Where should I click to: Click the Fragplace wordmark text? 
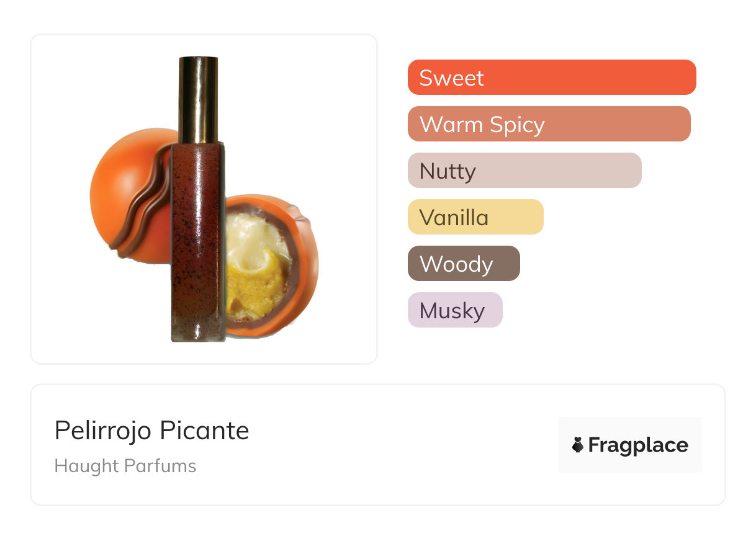[638, 445]
